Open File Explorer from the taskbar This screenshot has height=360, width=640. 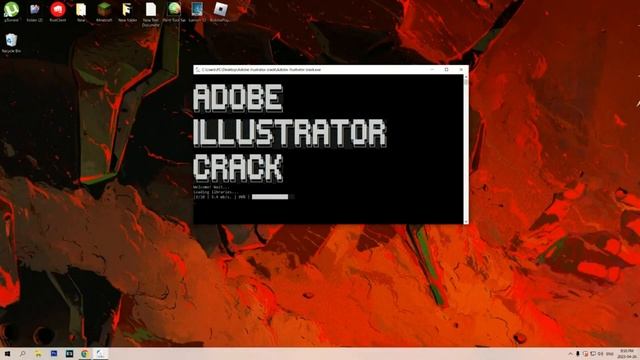point(38,353)
